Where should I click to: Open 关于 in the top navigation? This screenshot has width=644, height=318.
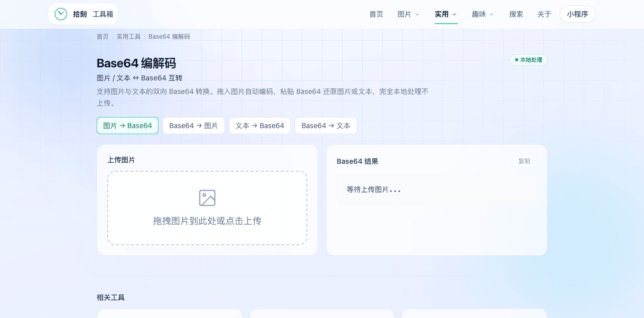coord(544,14)
